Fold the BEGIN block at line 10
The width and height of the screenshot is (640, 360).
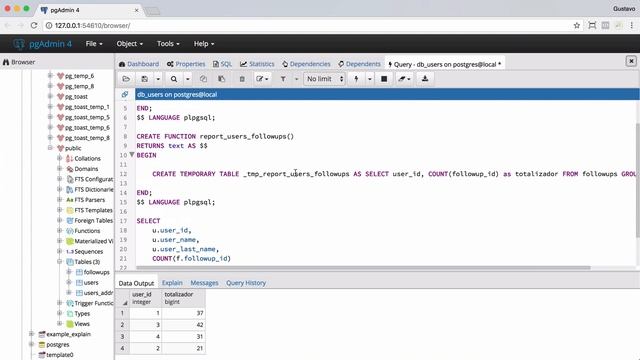coord(132,155)
